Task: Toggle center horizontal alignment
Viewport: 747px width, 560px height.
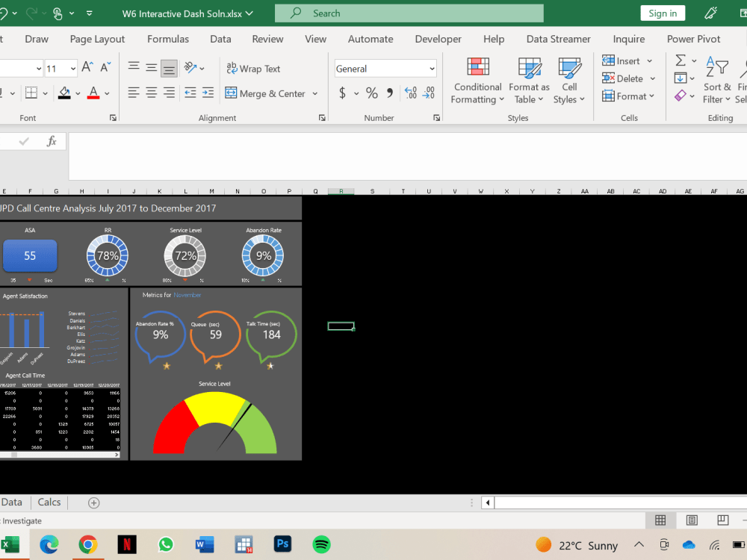Action: click(150, 93)
